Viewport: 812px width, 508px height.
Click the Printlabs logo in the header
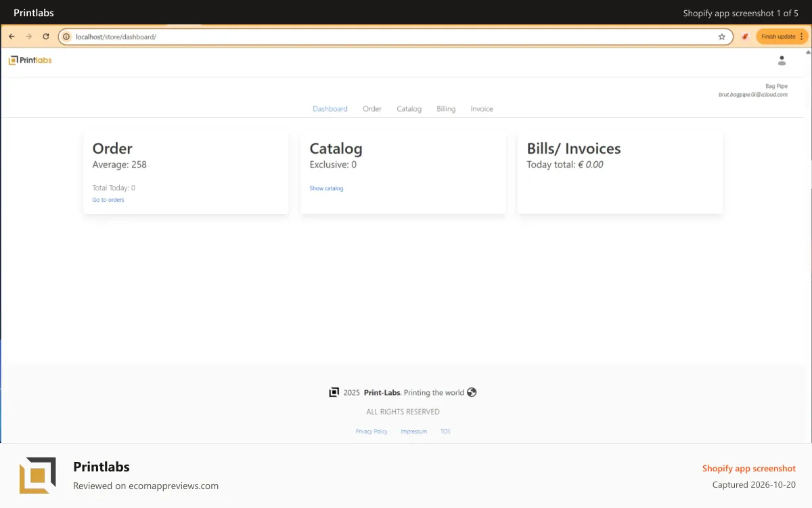click(x=30, y=60)
